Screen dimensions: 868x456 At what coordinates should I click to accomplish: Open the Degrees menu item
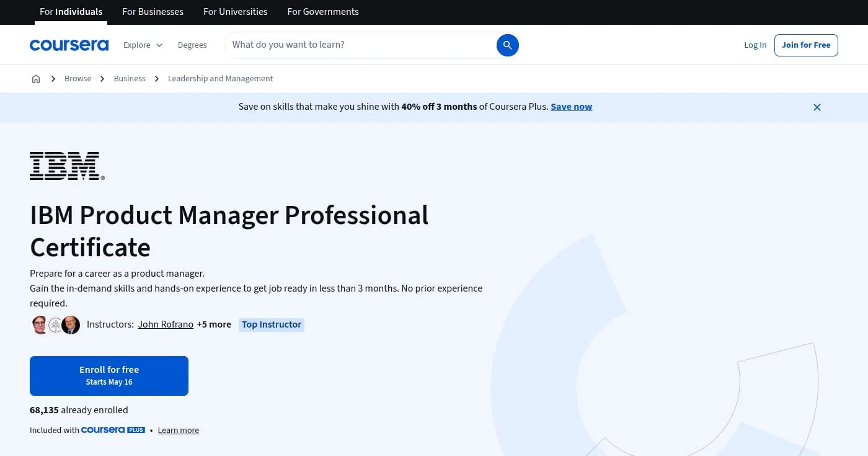pos(192,45)
